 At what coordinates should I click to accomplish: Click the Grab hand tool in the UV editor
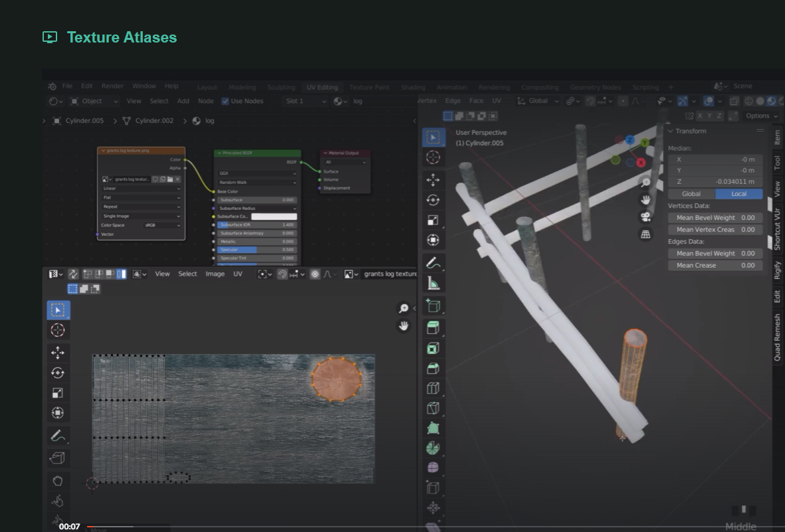pos(58,480)
